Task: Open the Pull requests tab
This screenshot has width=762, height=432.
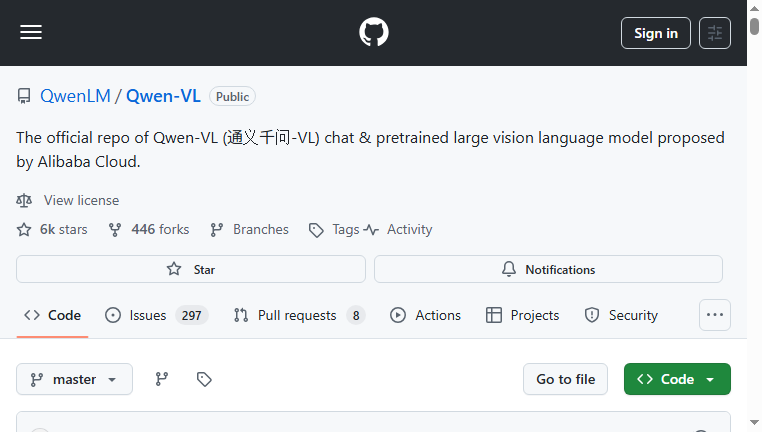Action: coord(299,315)
